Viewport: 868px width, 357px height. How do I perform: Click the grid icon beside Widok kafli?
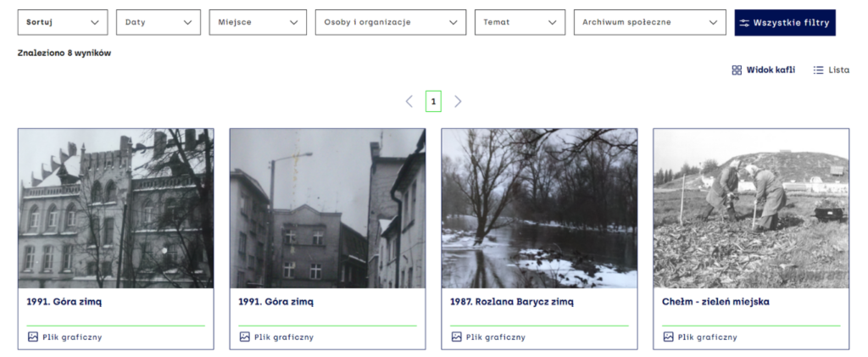(737, 70)
